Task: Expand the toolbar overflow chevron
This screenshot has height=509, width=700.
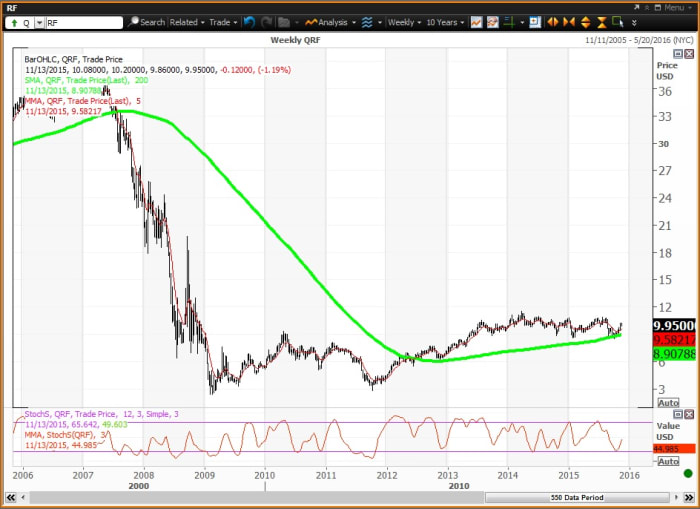Action: [634, 22]
